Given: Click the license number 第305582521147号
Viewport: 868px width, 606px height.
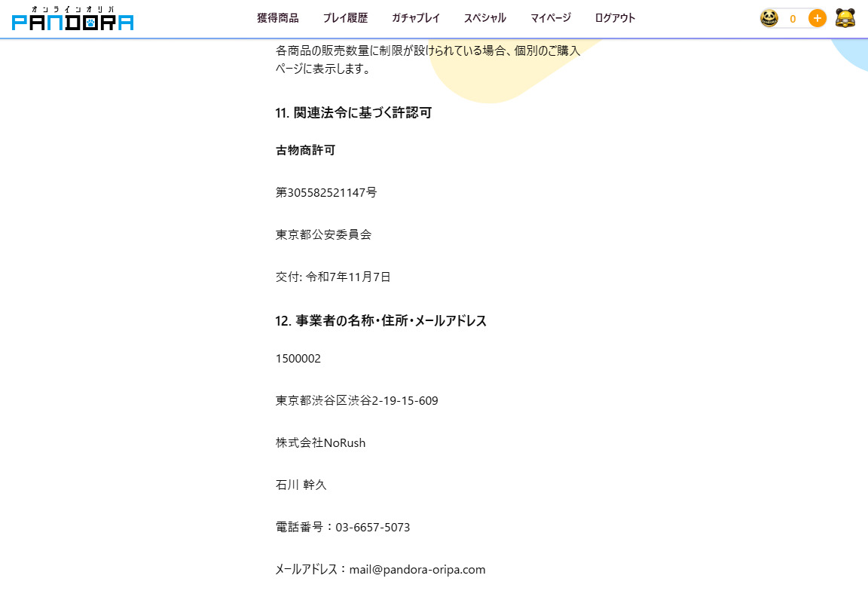Looking at the screenshot, I should 325,193.
